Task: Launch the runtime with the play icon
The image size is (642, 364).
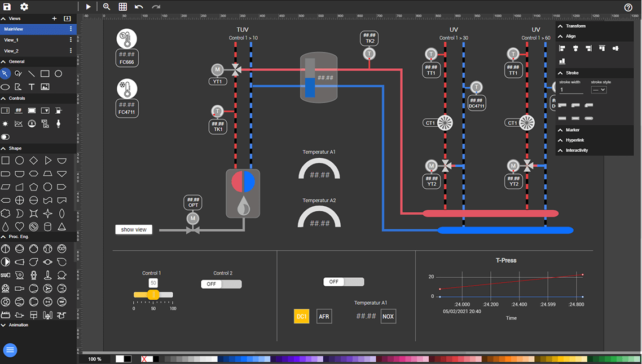Action: [89, 7]
